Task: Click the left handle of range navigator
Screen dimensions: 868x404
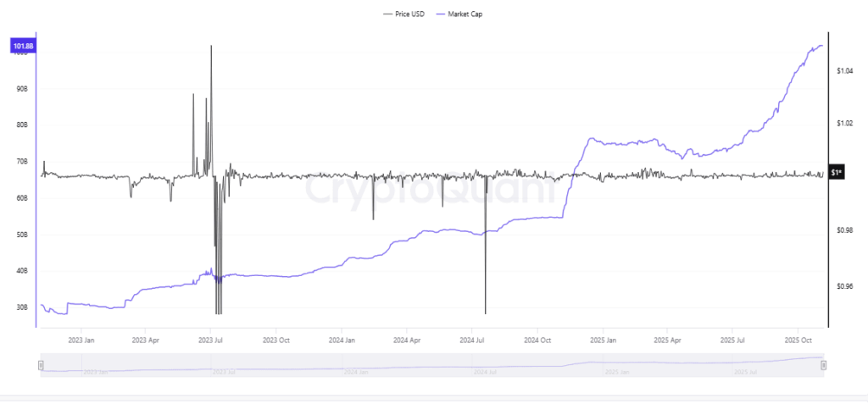Action: coord(41,365)
